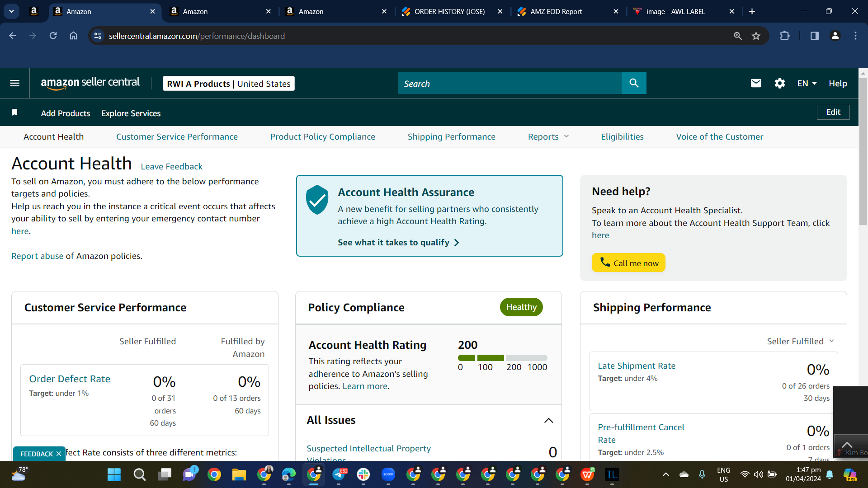Open the mail messages icon

pos(756,83)
